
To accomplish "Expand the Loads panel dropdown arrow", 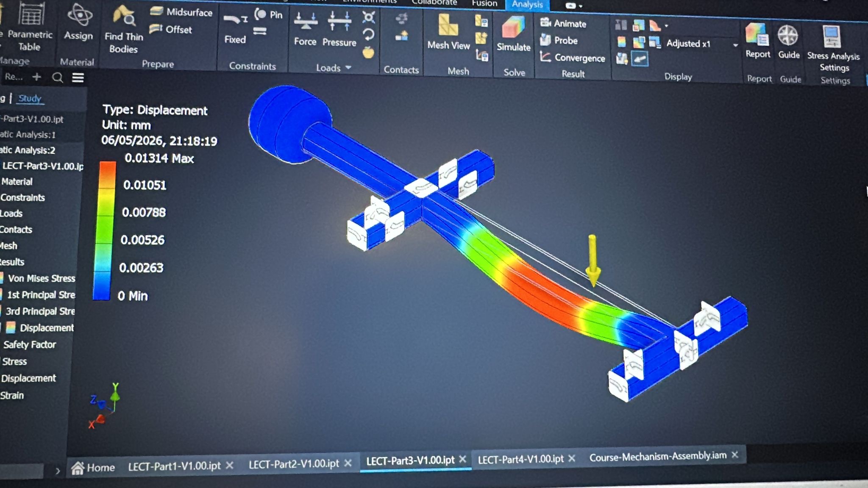I will coord(348,67).
